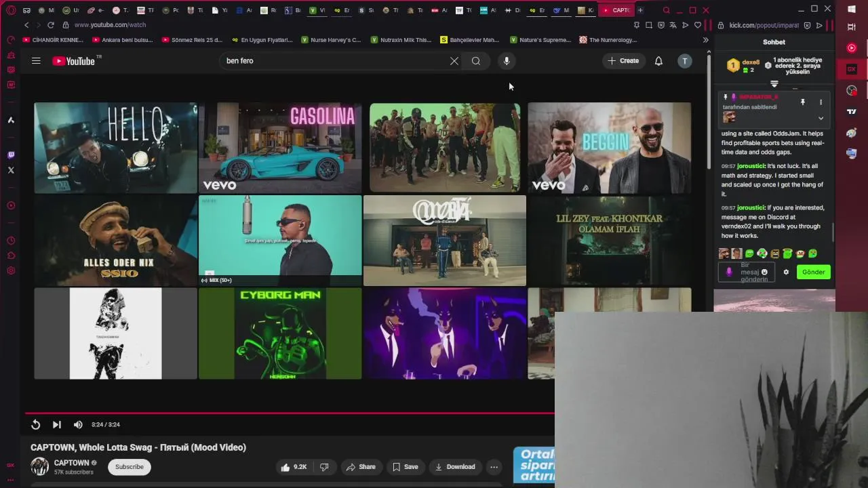The image size is (868, 488).
Task: Open the BEGGIN suggested video
Action: click(x=610, y=148)
